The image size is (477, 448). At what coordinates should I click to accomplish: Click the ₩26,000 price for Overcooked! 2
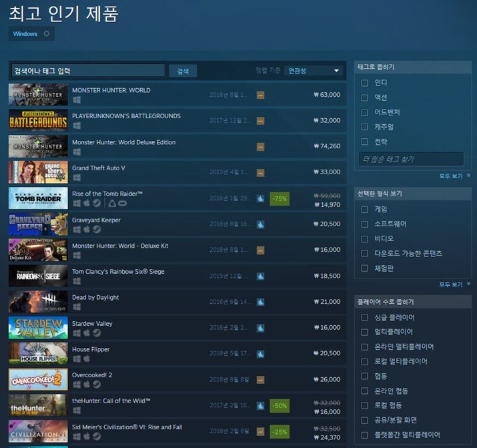pyautogui.click(x=327, y=379)
